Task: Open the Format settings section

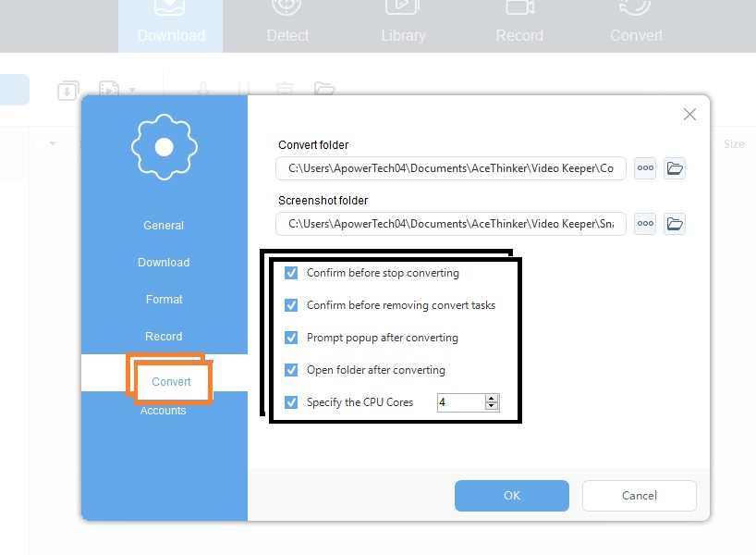Action: (164, 299)
